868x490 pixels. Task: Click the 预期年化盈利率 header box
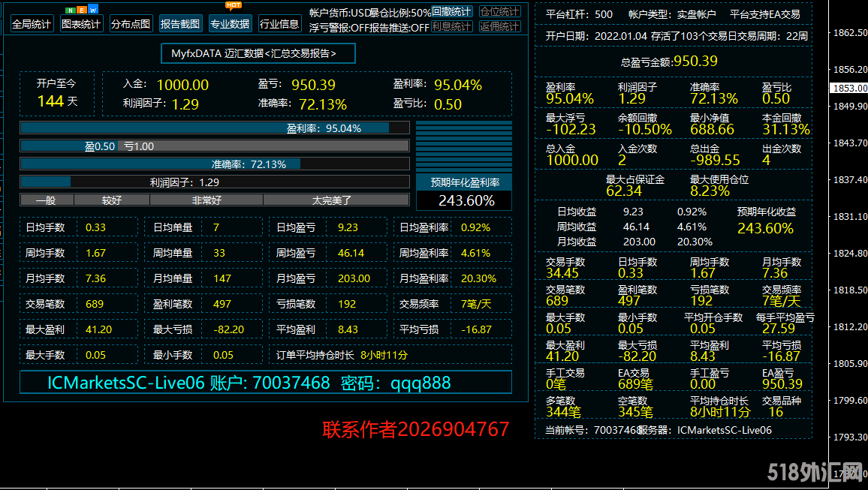pos(465,182)
